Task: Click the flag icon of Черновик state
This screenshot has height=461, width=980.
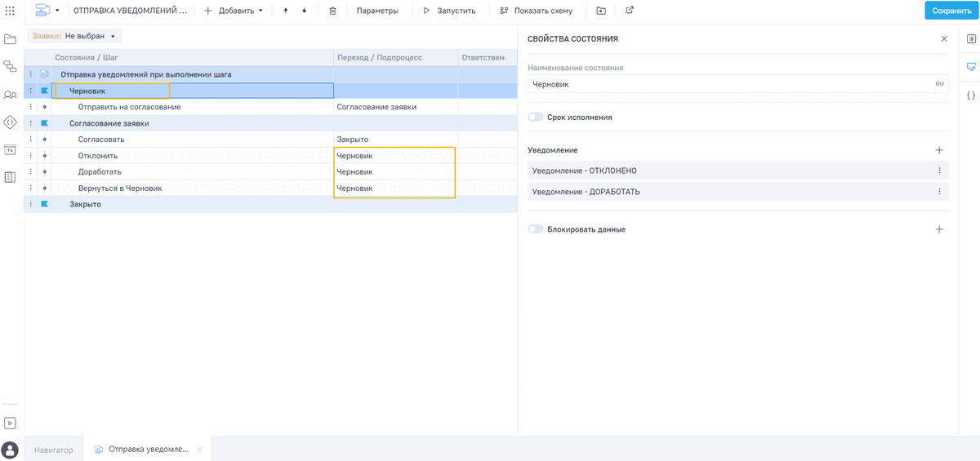Action: 44,91
